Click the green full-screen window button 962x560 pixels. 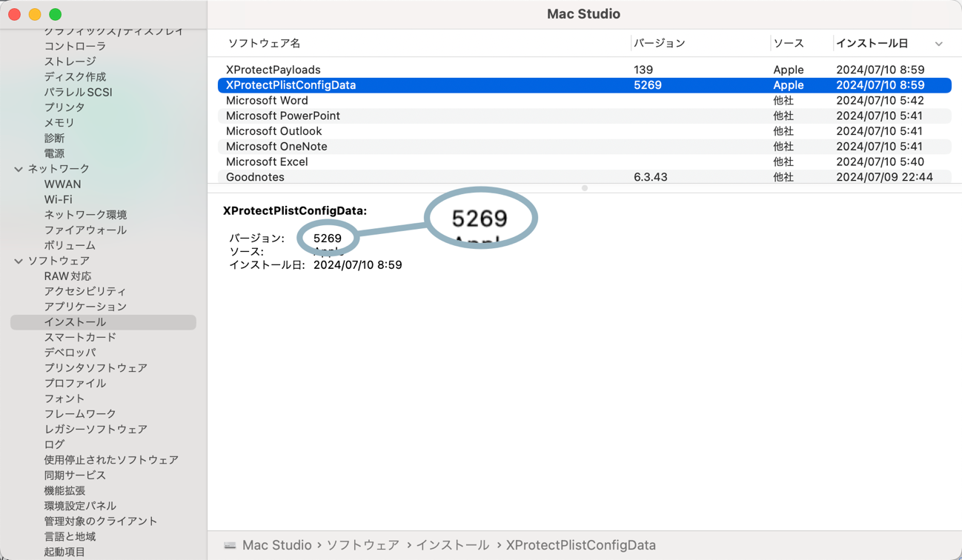tap(55, 14)
